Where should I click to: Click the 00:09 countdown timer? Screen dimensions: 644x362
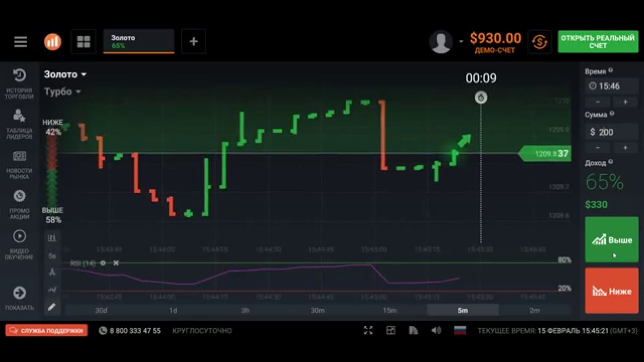(x=481, y=78)
